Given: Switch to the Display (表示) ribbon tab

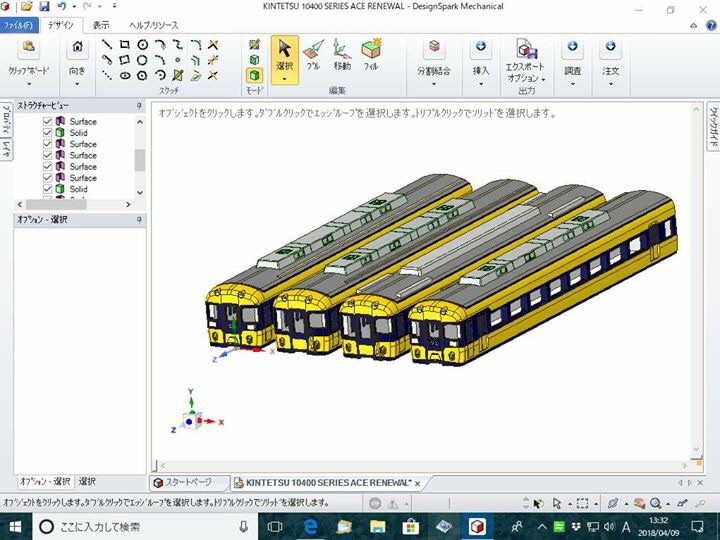Looking at the screenshot, I should (x=101, y=25).
